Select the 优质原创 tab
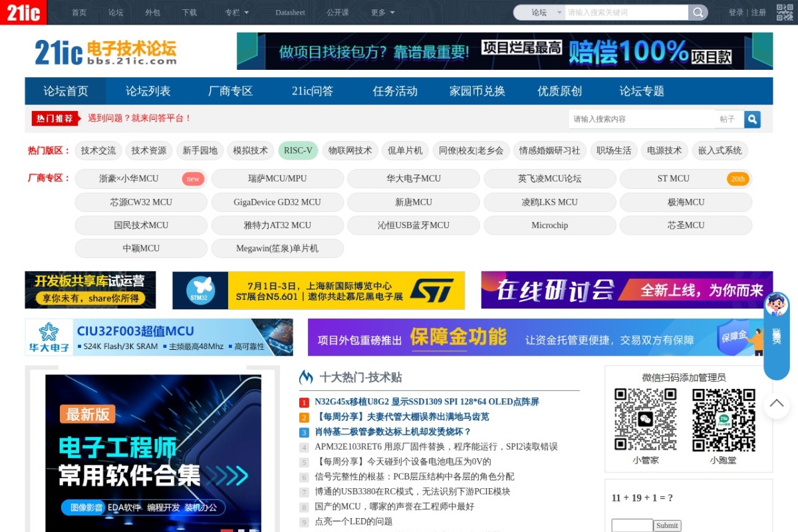 [x=559, y=91]
